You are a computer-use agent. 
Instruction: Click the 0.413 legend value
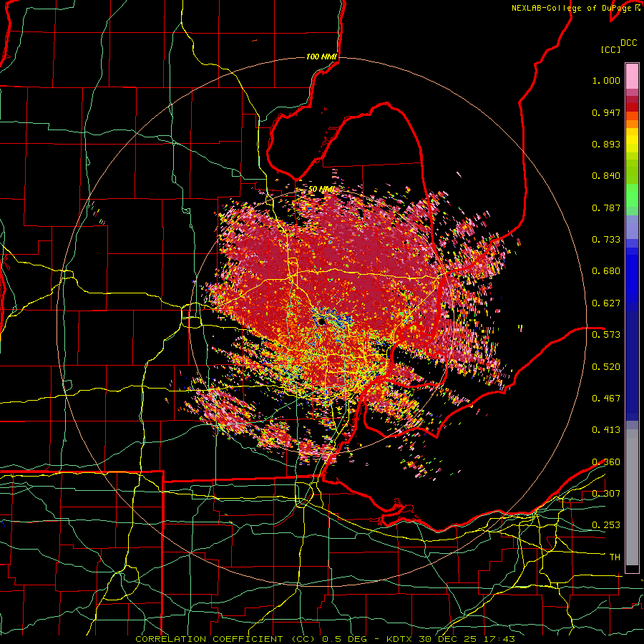point(606,430)
